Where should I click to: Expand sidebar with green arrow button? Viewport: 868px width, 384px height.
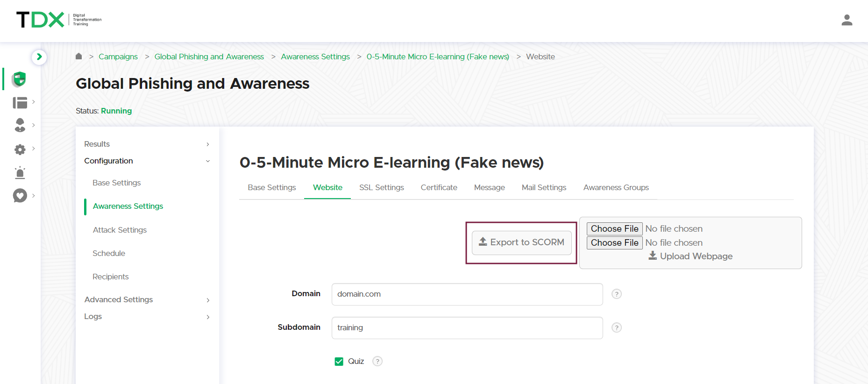[x=39, y=57]
